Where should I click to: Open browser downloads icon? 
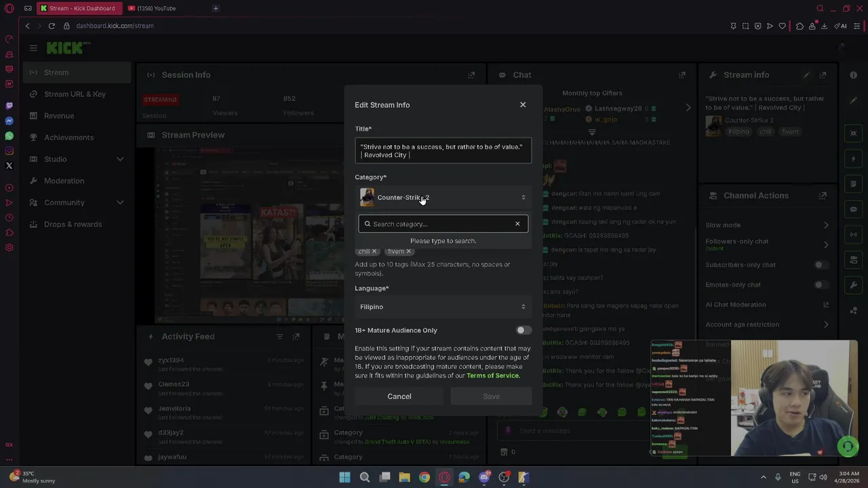click(825, 26)
